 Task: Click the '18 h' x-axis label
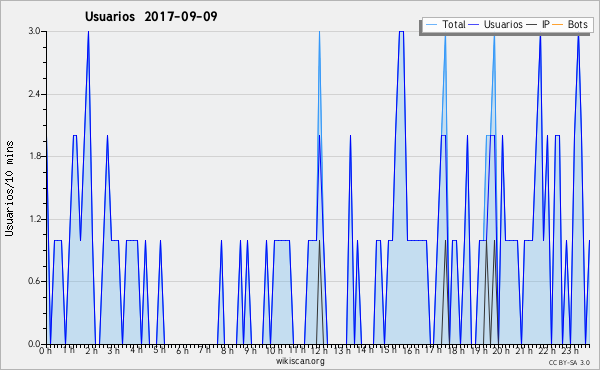point(456,350)
